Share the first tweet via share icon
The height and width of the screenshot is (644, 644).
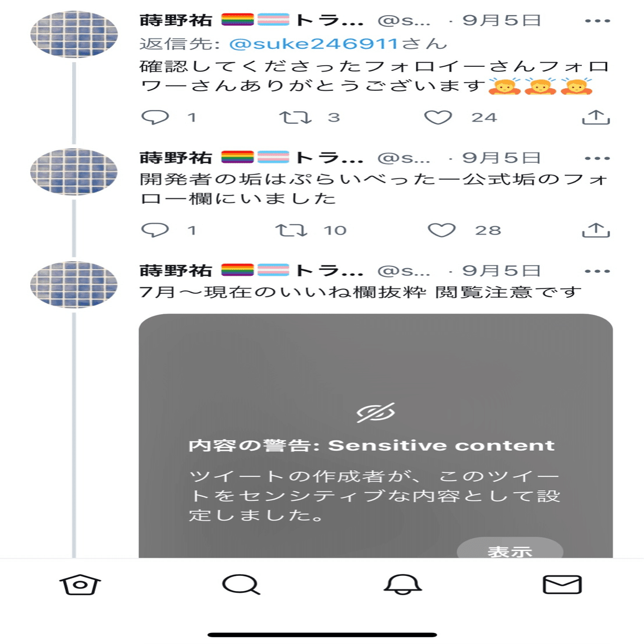coord(596,117)
